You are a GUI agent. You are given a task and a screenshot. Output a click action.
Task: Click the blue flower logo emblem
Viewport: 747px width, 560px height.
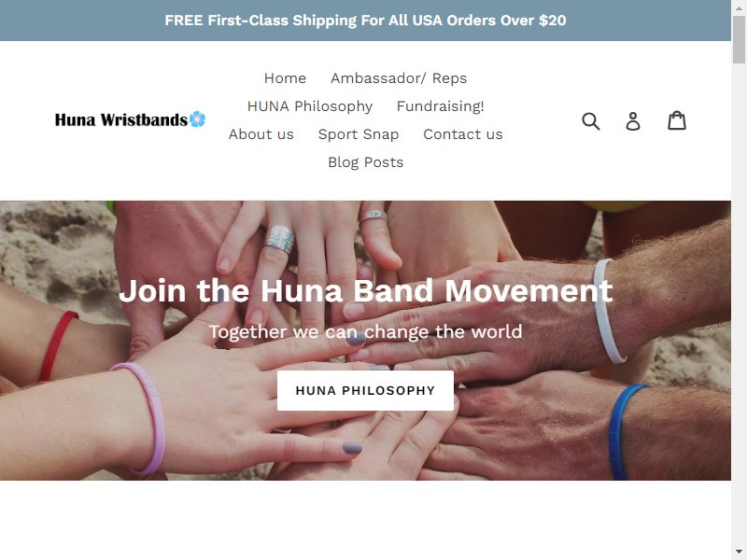pyautogui.click(x=197, y=119)
